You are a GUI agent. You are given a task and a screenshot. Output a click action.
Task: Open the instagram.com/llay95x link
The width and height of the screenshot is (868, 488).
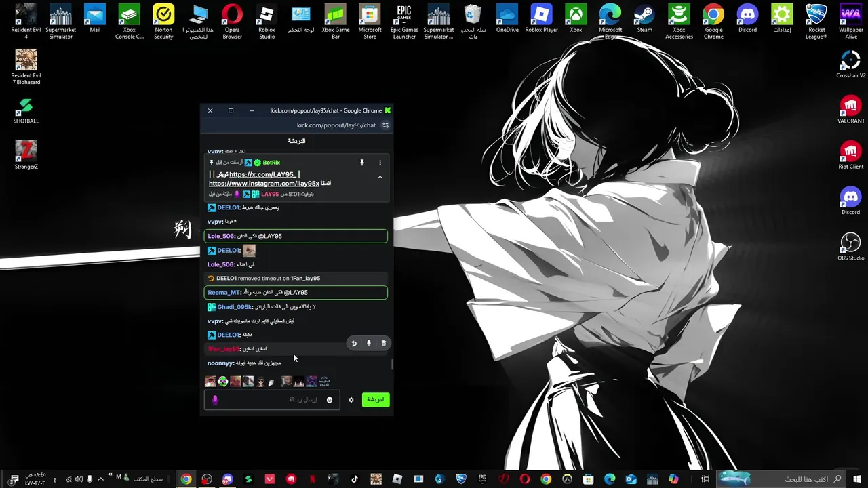pyautogui.click(x=264, y=183)
